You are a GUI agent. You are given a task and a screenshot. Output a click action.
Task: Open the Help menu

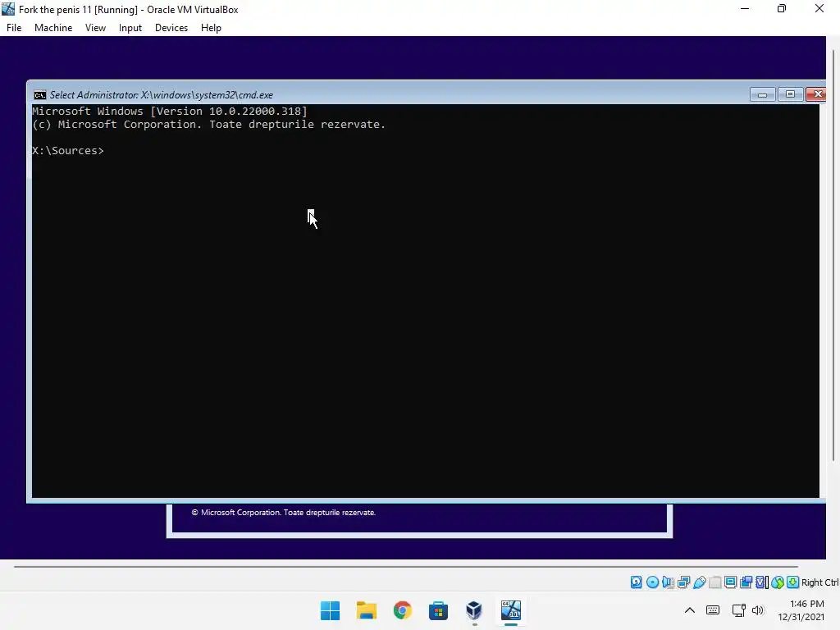(x=211, y=28)
